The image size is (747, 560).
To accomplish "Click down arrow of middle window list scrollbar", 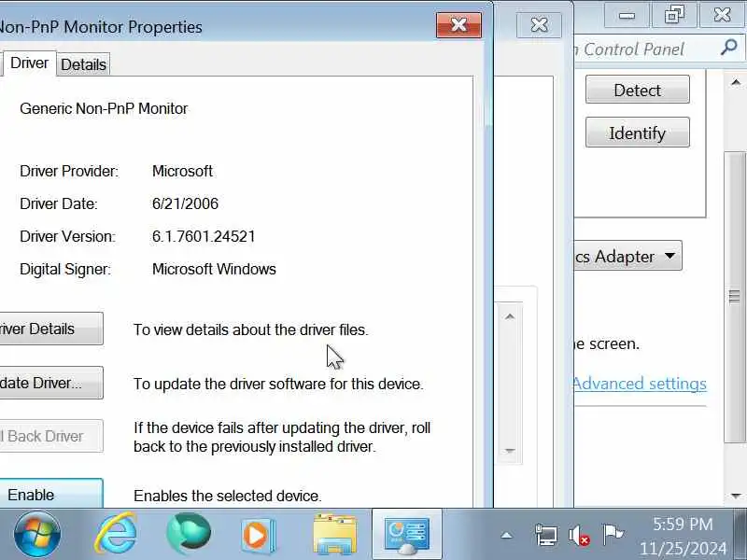I will [510, 450].
